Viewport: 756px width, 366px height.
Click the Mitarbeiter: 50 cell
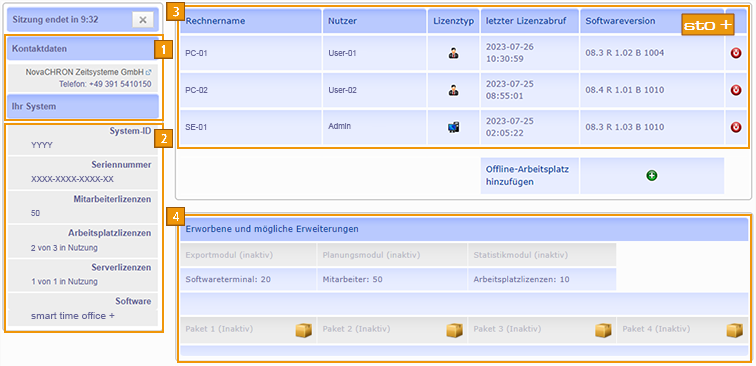tap(392, 279)
